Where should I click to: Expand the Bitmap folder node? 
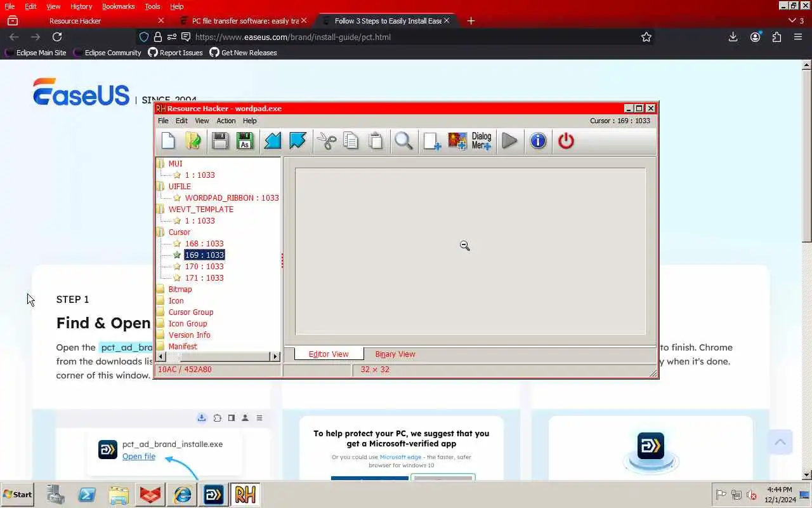click(160, 289)
